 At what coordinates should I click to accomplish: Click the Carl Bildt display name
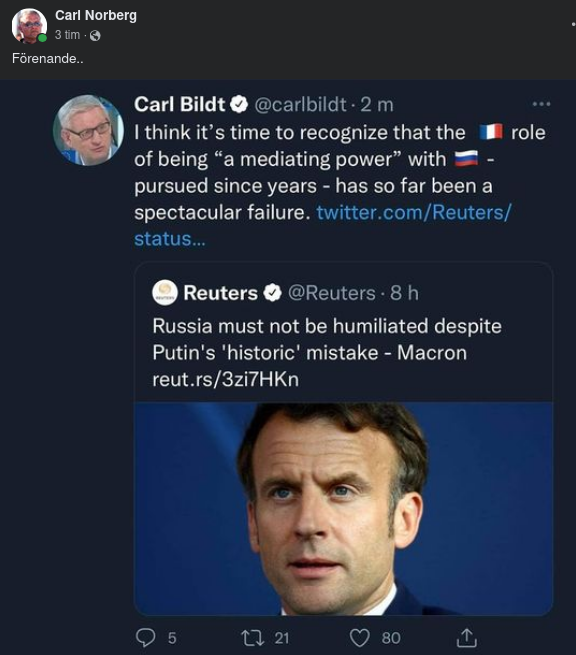(x=180, y=104)
